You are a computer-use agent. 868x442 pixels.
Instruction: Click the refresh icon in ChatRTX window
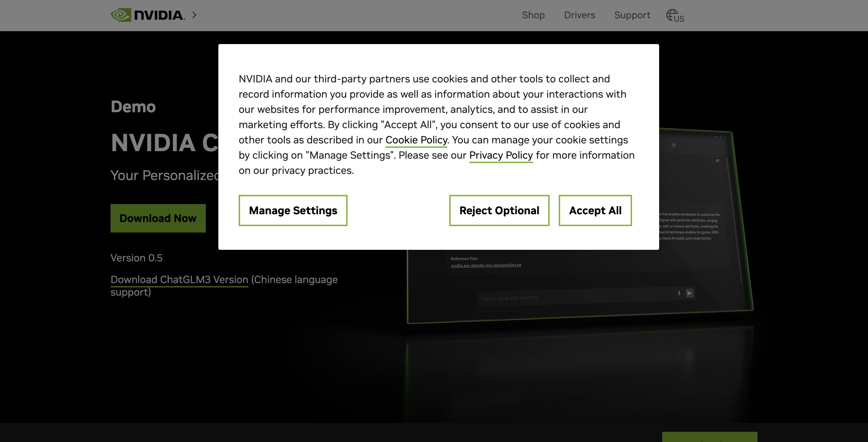(x=674, y=145)
